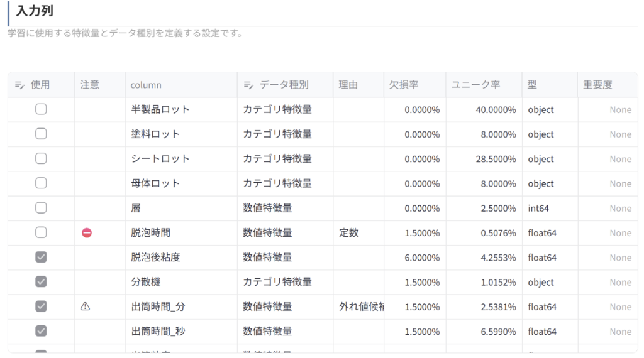Select the シートロット column name
The image size is (644, 358).
[160, 159]
